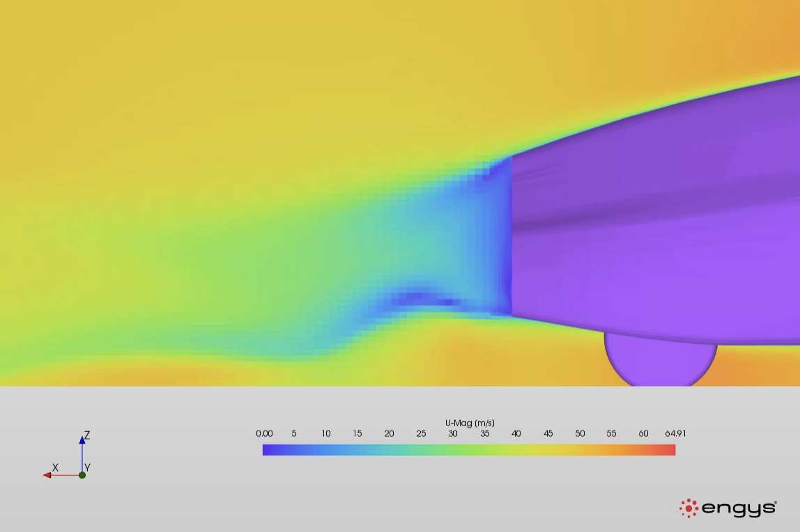Click the X label on the axis triad
800x532 pixels.
[x=55, y=467]
